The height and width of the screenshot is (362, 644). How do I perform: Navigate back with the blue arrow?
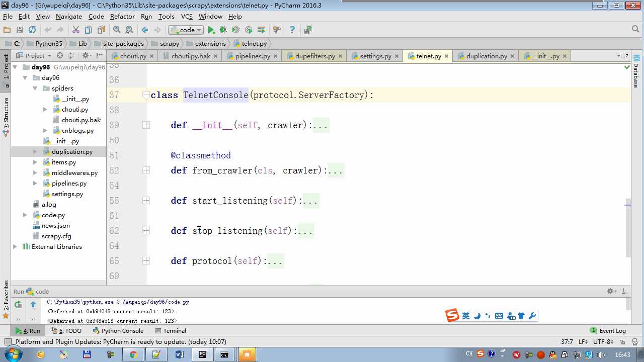point(145,30)
